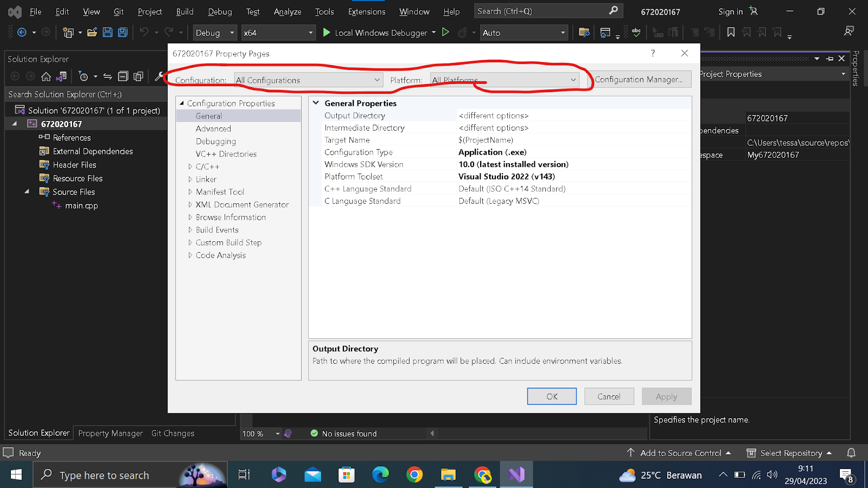The image size is (868, 488).
Task: Expand the Manifest Tool tree node
Action: click(x=190, y=192)
